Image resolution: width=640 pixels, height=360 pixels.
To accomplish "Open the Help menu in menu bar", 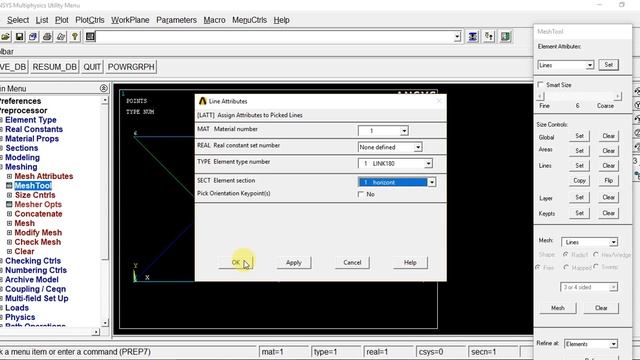I will pyautogui.click(x=281, y=20).
